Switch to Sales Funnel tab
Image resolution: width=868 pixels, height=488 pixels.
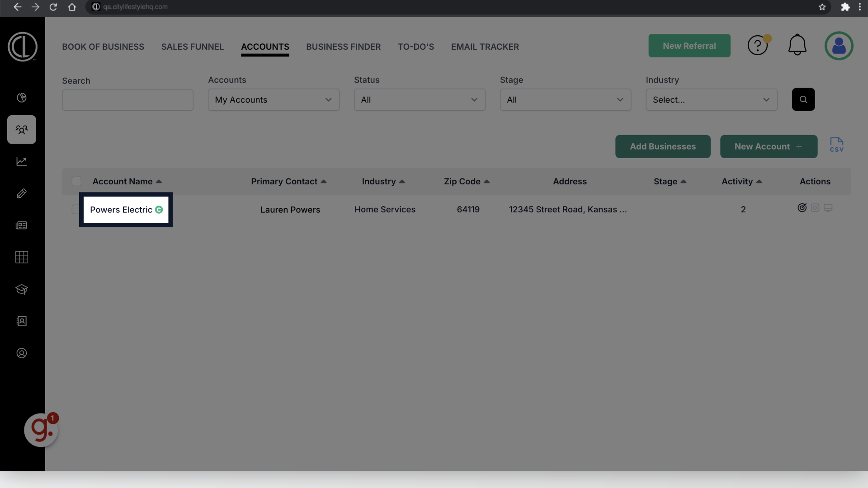(193, 47)
